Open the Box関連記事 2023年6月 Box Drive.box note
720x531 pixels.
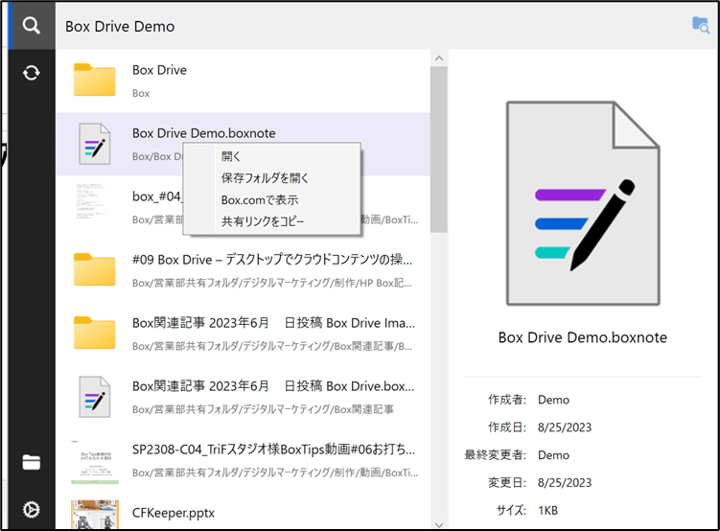click(273, 386)
